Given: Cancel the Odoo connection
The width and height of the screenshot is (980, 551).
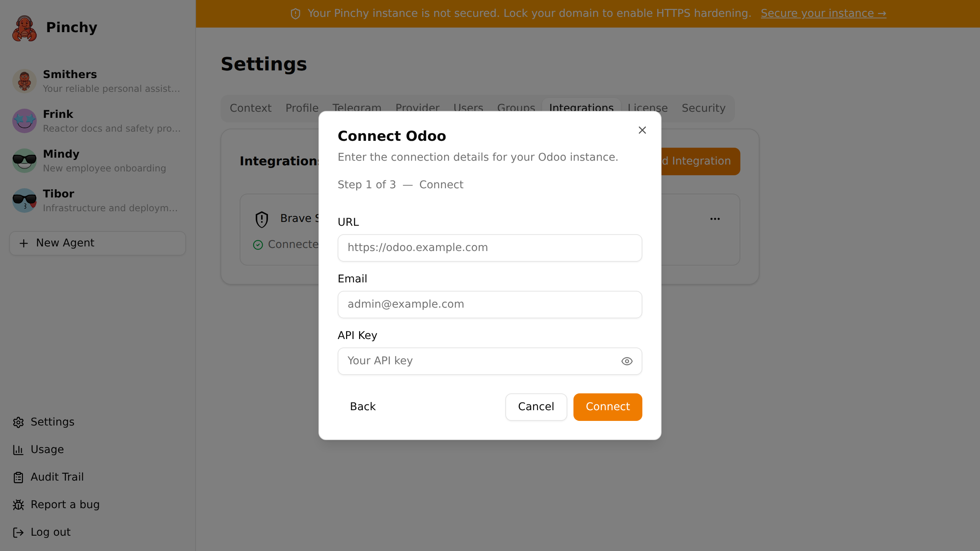Looking at the screenshot, I should click(x=536, y=407).
